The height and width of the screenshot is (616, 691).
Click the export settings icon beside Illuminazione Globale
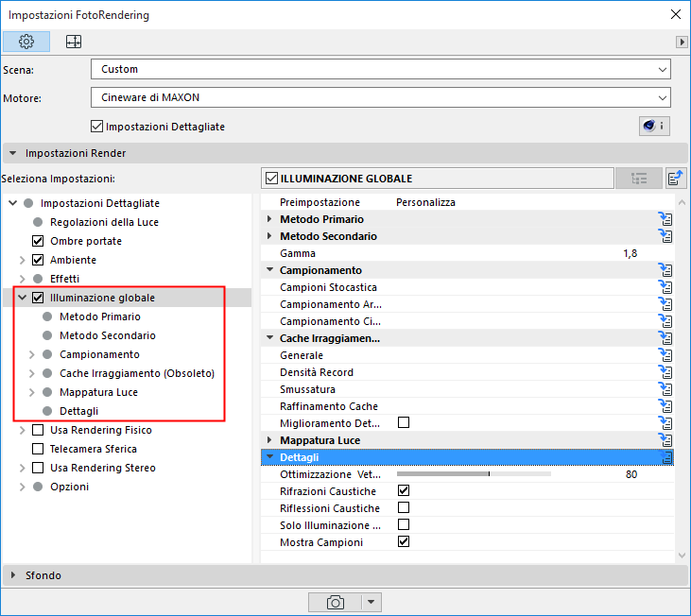(x=676, y=179)
